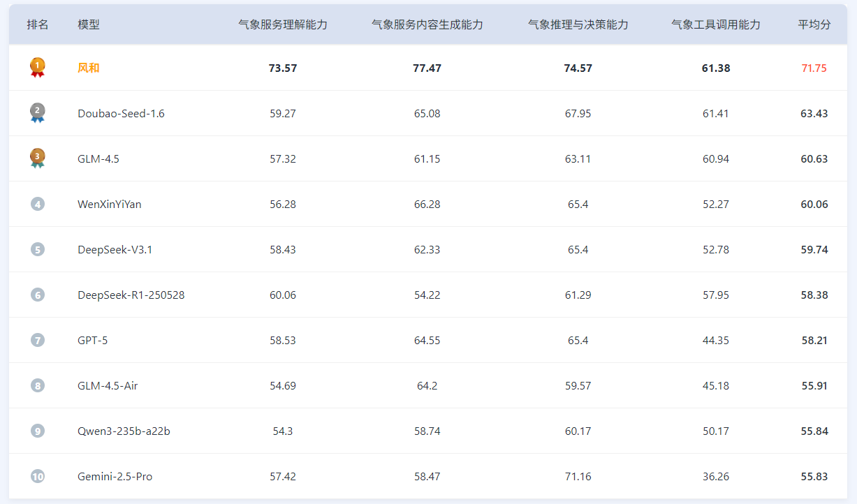Image resolution: width=857 pixels, height=504 pixels.
Task: Click the rank 9 number badge
Action: click(38, 431)
